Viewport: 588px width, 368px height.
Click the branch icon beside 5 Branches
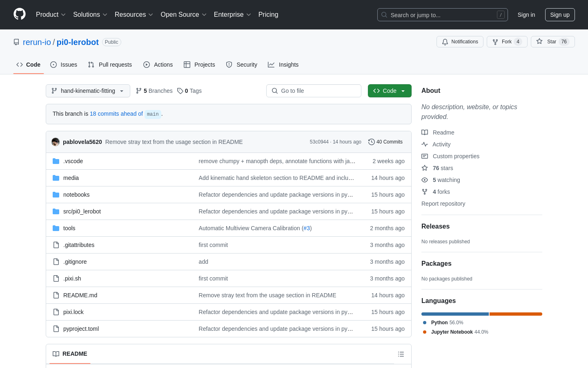(x=139, y=91)
